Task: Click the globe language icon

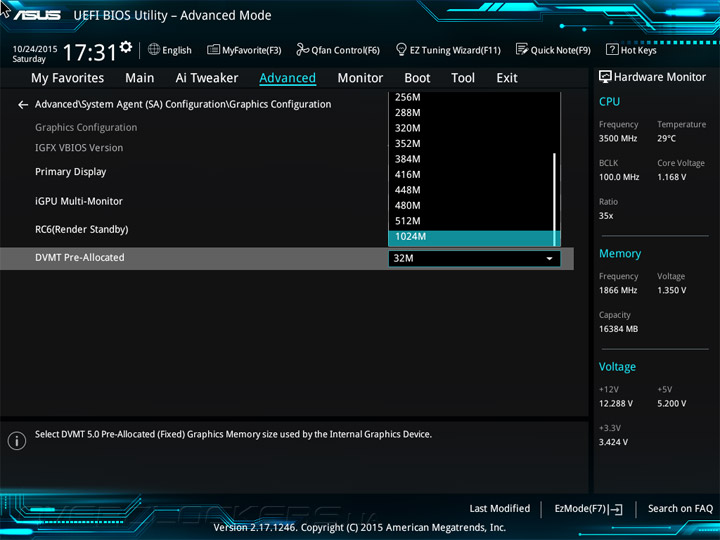Action: [154, 49]
